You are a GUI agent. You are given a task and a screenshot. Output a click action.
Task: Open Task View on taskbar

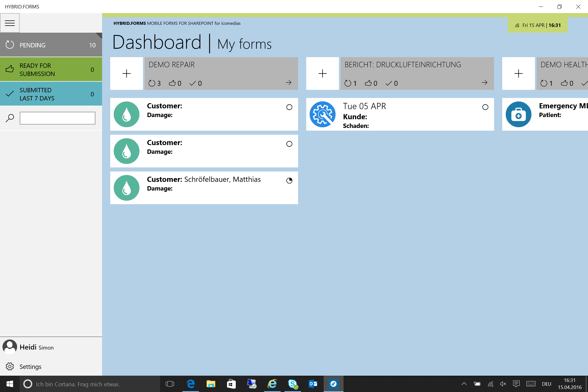(170, 384)
